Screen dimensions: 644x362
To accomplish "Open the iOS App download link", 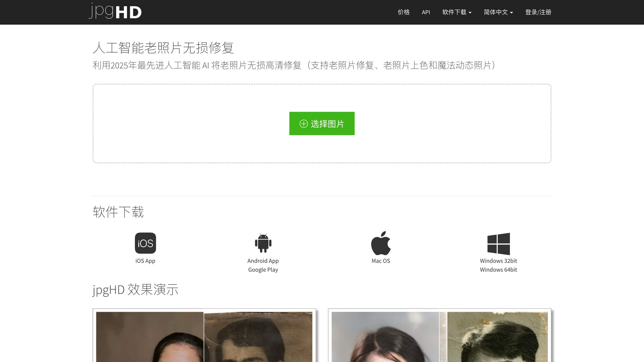I will pyautogui.click(x=145, y=261).
